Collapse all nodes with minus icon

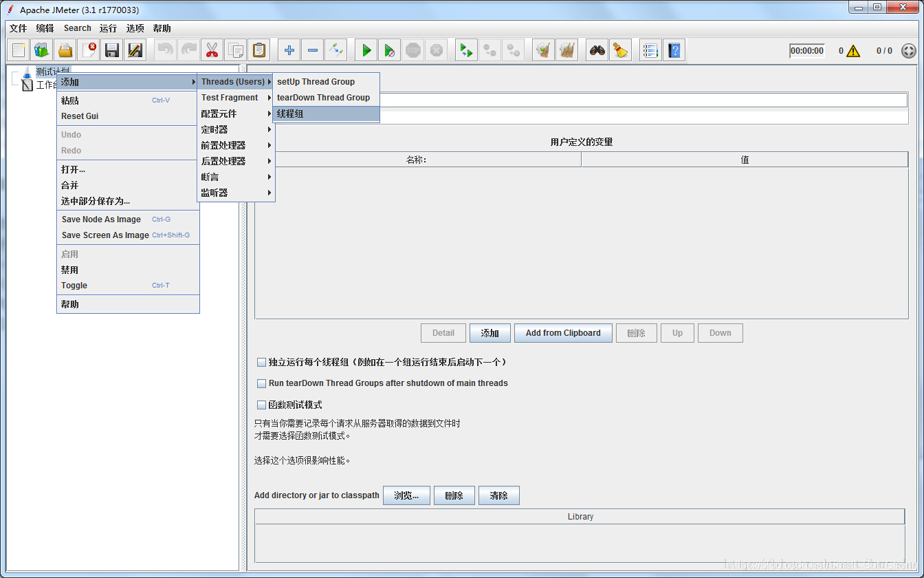(312, 50)
